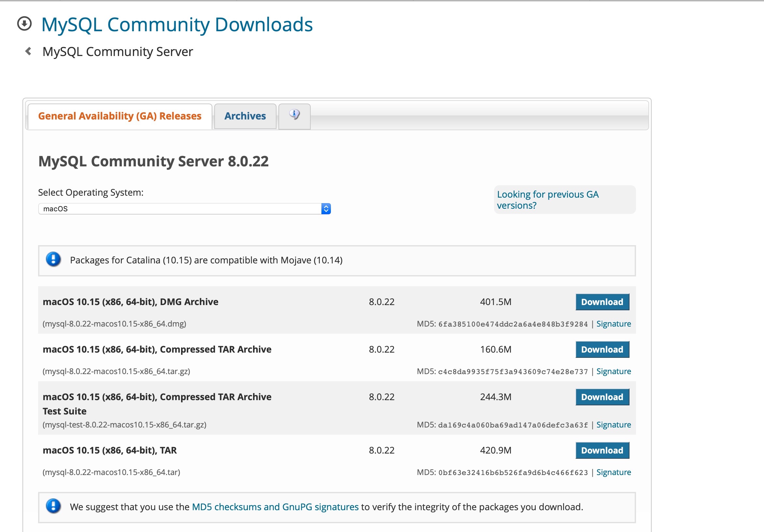The height and width of the screenshot is (532, 764).
Task: Click the macOS operating system select field
Action: (x=180, y=209)
